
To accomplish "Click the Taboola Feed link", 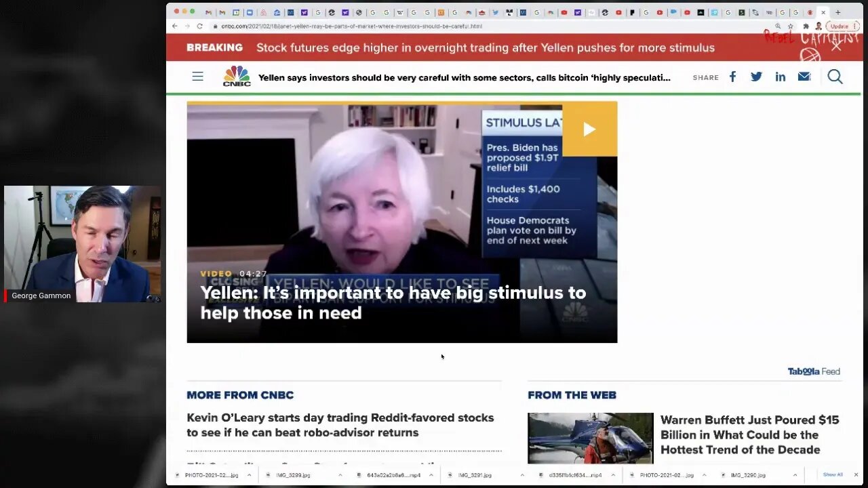I will [814, 371].
